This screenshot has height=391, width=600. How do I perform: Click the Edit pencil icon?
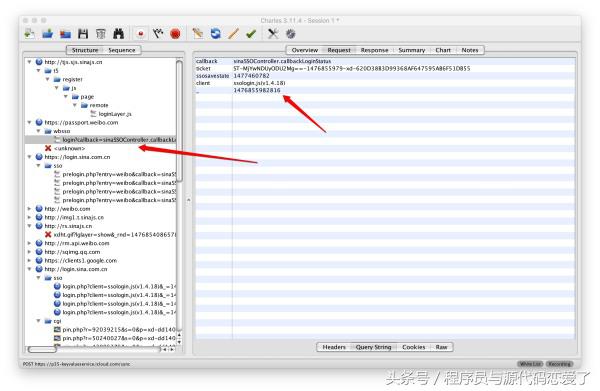point(233,34)
